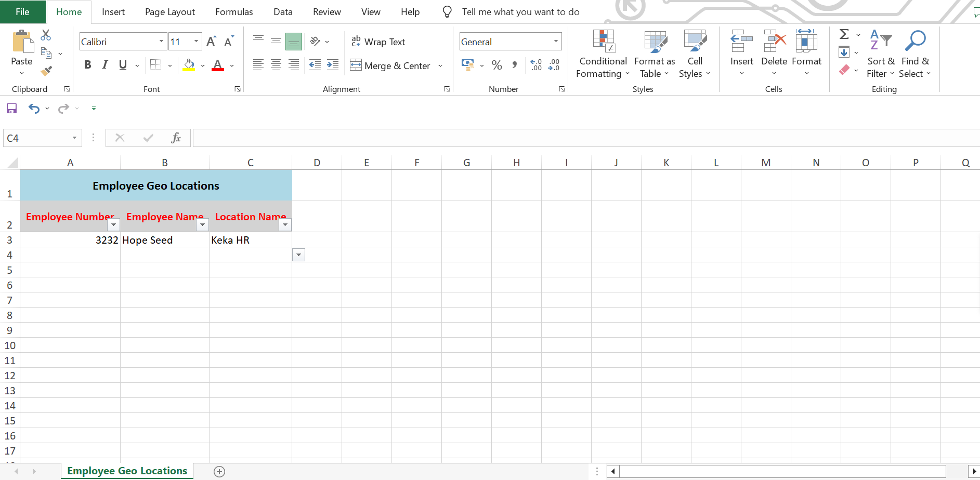Click the Save icon in quick access toolbar
The height and width of the screenshot is (480, 980).
pyautogui.click(x=11, y=109)
